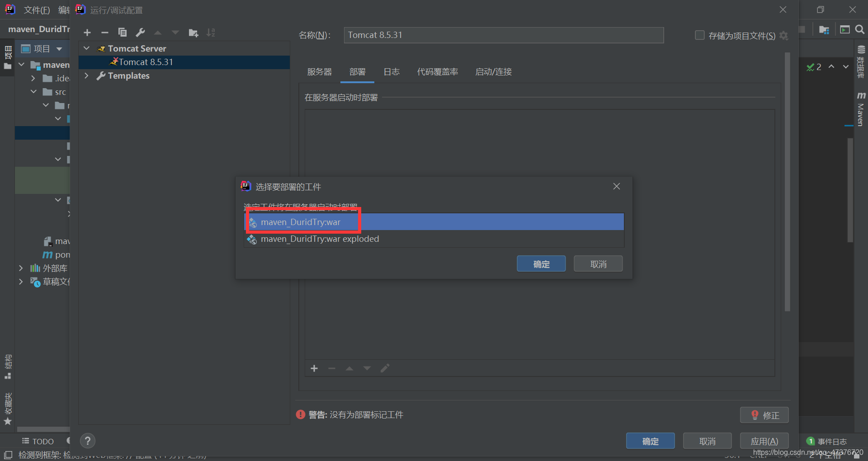
Task: Toggle Store as project file checkbox
Action: click(x=699, y=35)
